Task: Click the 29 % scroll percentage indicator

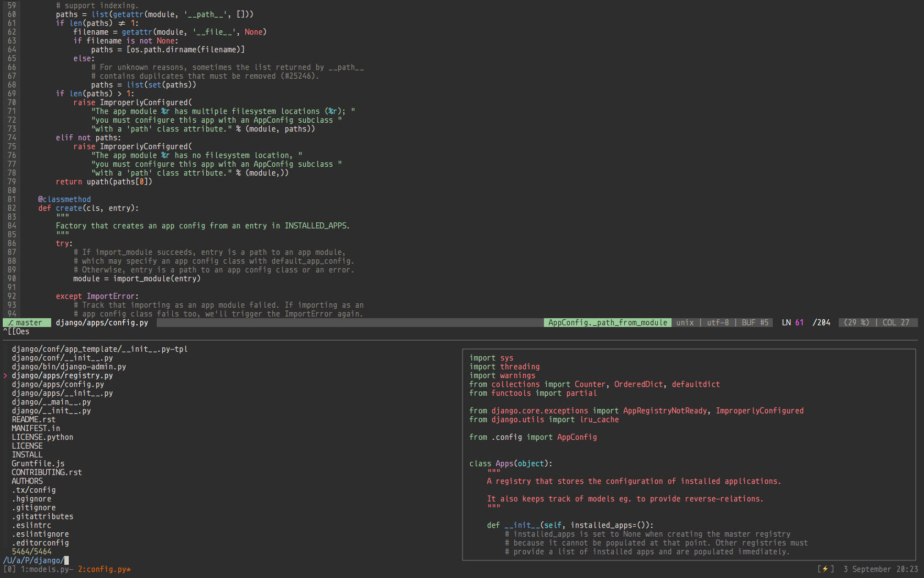Action: (856, 323)
